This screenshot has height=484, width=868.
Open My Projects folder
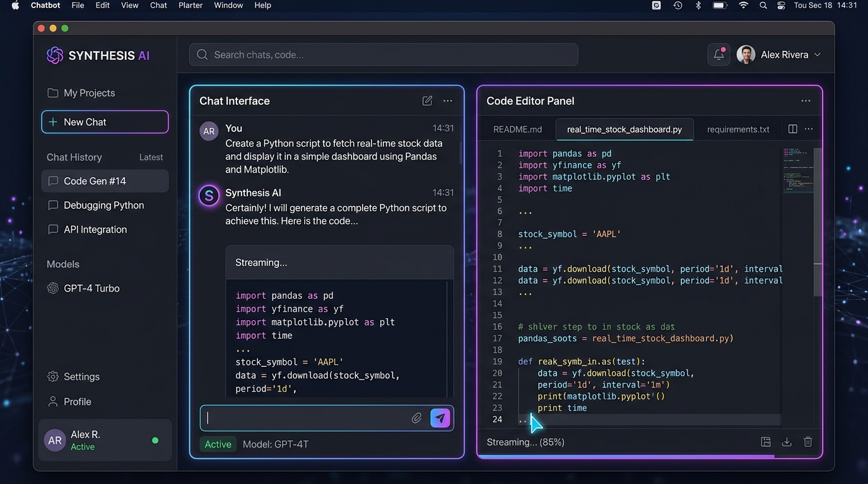[81, 93]
